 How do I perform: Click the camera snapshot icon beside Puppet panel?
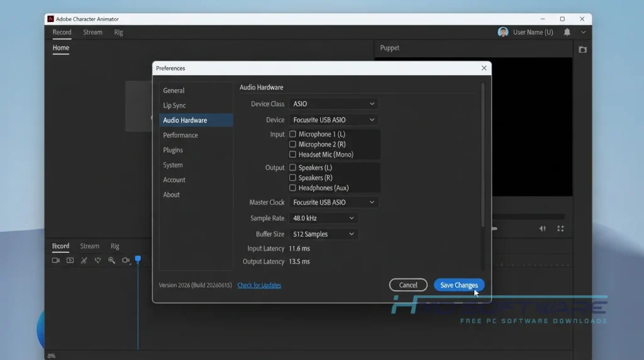[582, 49]
